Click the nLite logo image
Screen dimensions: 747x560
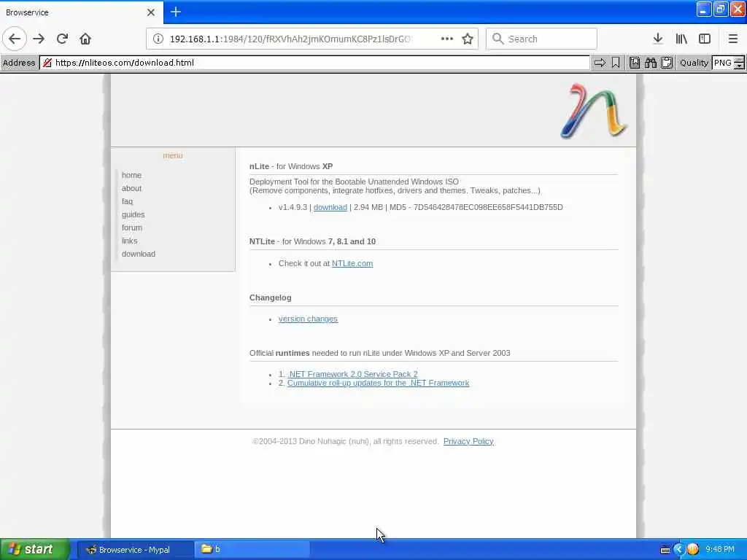pyautogui.click(x=594, y=111)
